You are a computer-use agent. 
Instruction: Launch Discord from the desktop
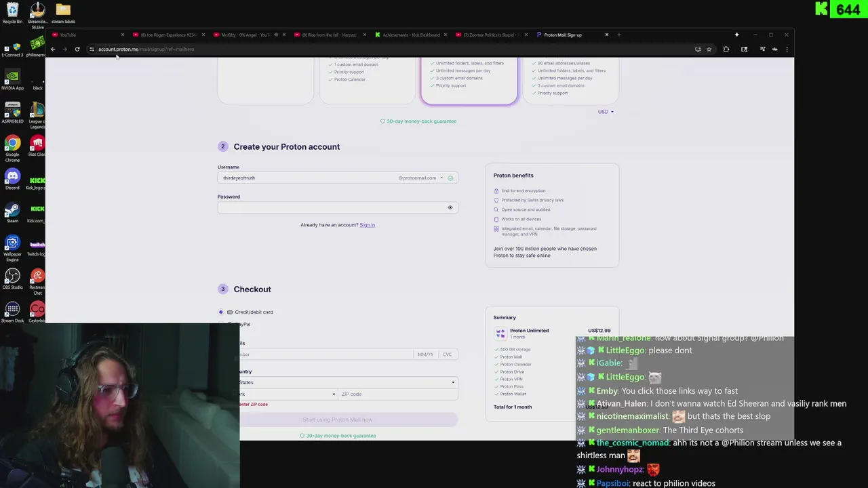(x=12, y=180)
